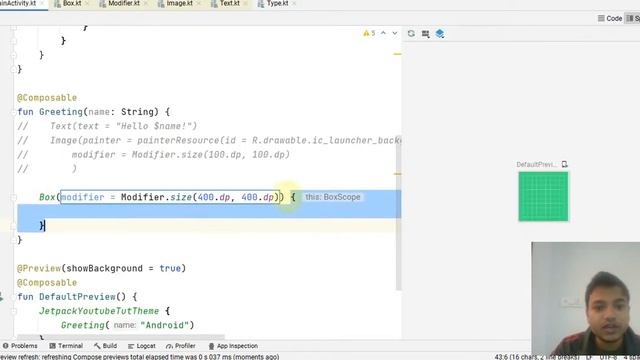Screen dimensions: 640x360
Task: Open the Text.kt editor tab
Action: [229, 3]
